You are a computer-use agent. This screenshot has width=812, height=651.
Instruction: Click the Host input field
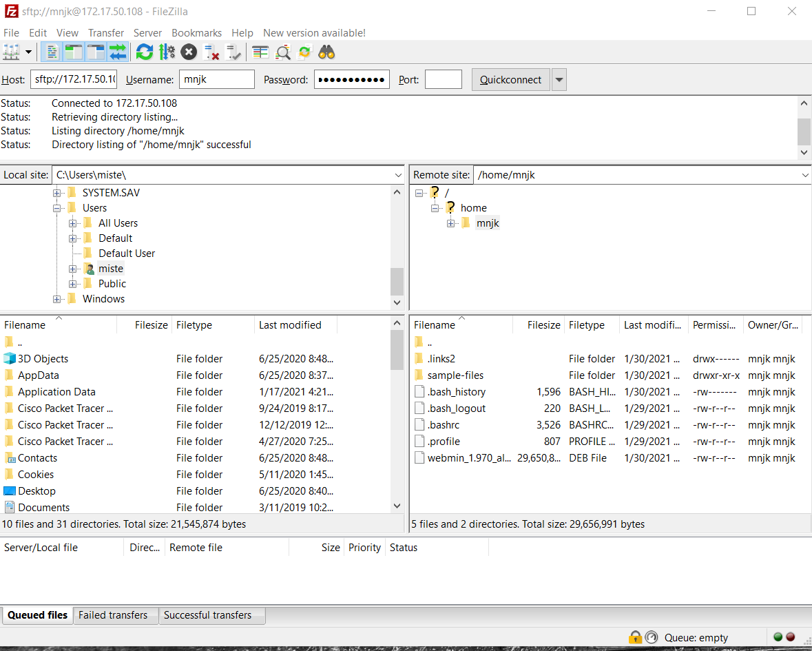pos(74,79)
